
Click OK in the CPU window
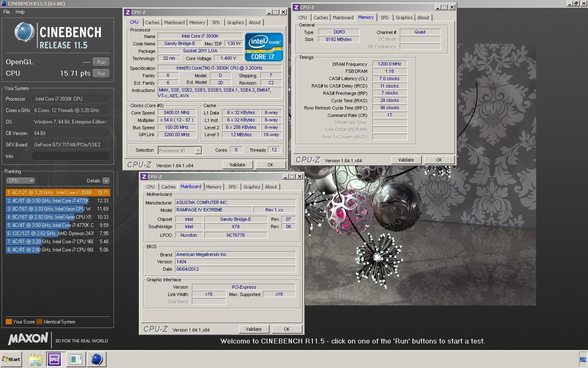(x=270, y=165)
